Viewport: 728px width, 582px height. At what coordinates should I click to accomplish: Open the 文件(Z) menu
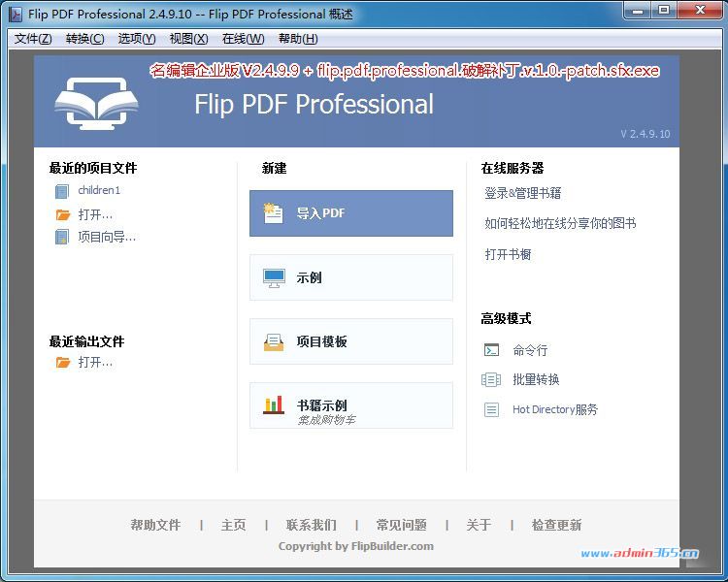click(x=33, y=39)
